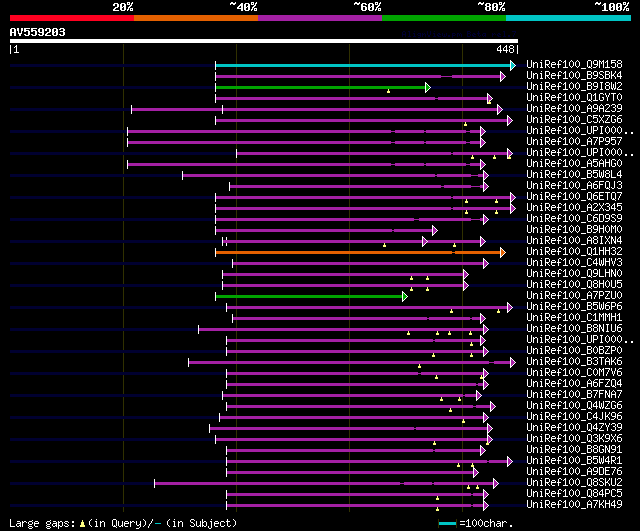This screenshot has width=640, height=531.
Task: Click the UniRef100_Q1HH32 label
Action: (x=574, y=252)
